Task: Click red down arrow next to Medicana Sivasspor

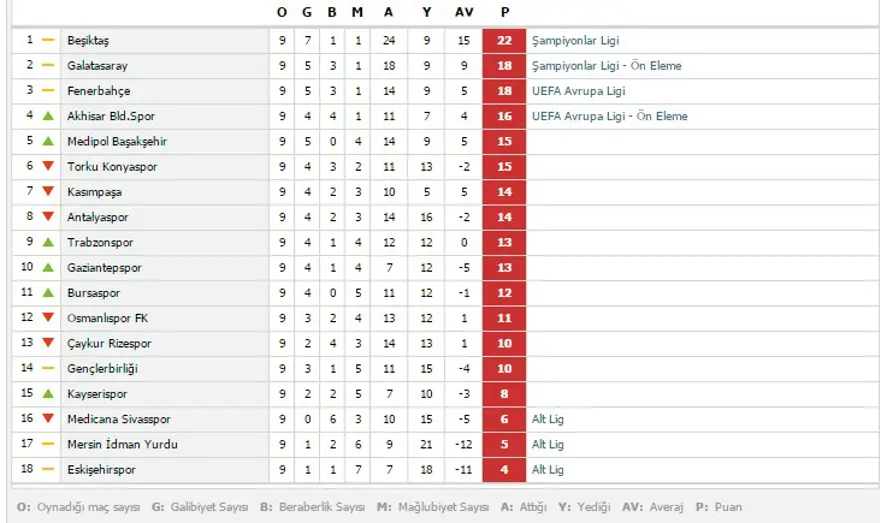Action: 47,419
